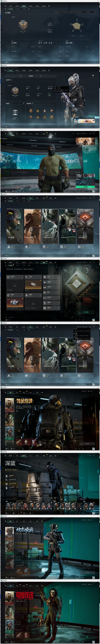Switch to the 部门 tab in black site window
Image resolution: width=100 pixels, height=644 pixels.
pos(31,263)
